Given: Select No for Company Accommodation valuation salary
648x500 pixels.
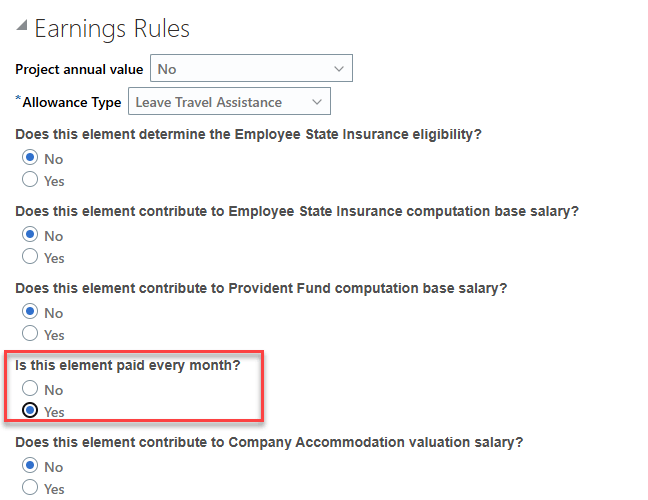Looking at the screenshot, I should [x=30, y=466].
